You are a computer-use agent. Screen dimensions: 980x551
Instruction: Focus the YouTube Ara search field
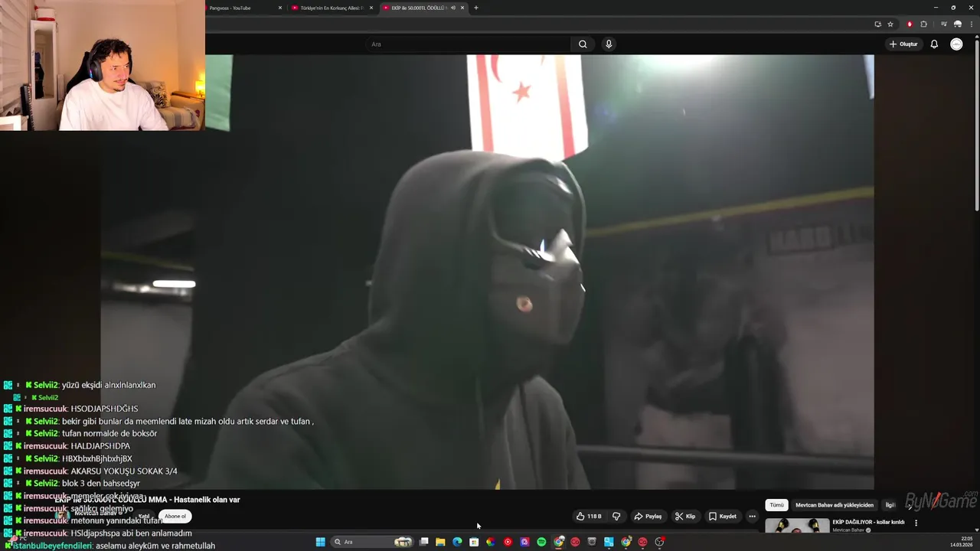[469, 44]
